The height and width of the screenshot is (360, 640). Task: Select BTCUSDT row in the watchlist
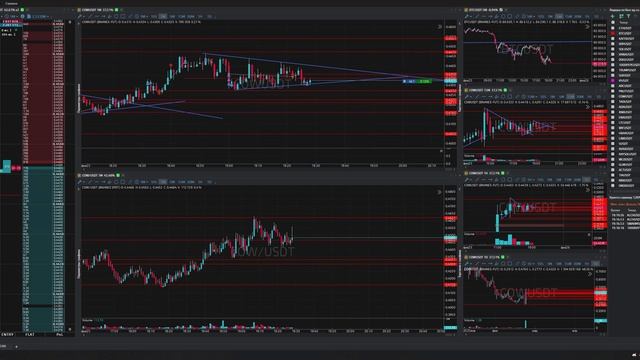click(x=624, y=33)
